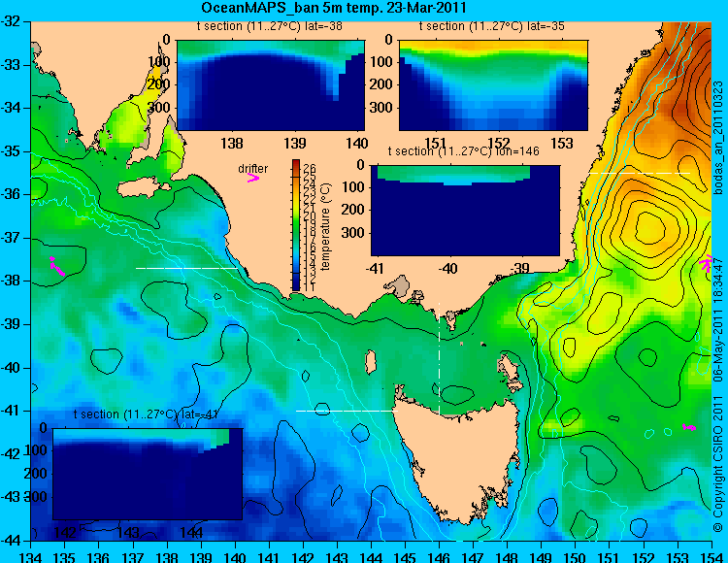Select the magenta drifter marker near 154E, 37.6S
This screenshot has width=728, height=563.
[706, 263]
